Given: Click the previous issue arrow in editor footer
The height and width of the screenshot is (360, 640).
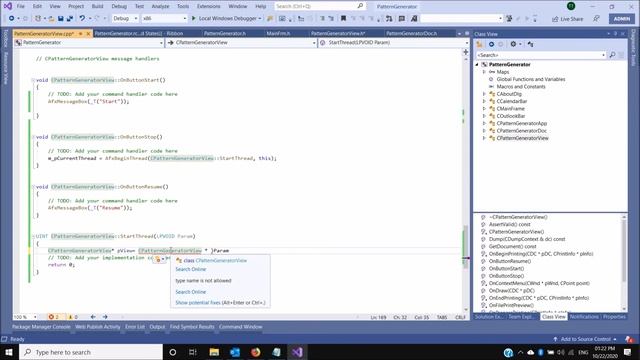Looking at the screenshot, I should (x=93, y=317).
